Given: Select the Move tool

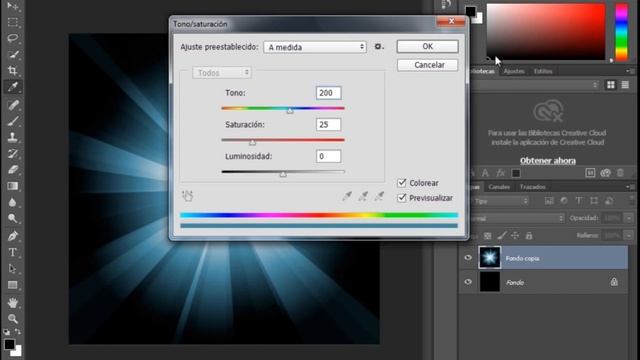Looking at the screenshot, I should [13, 6].
